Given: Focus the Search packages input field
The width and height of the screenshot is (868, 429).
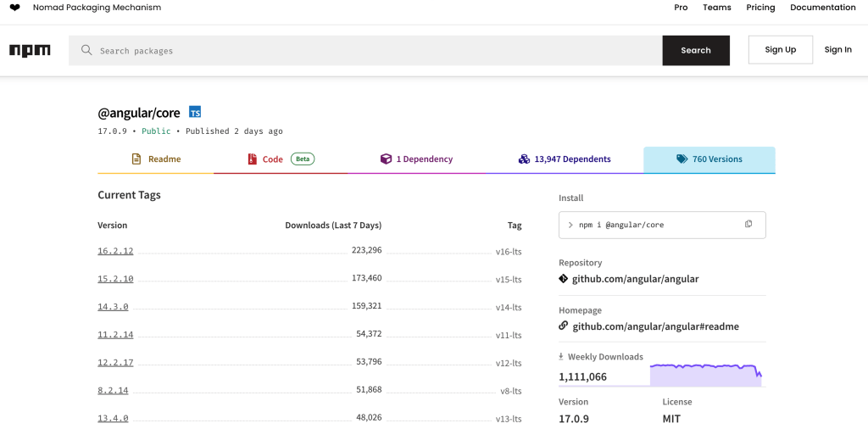Looking at the screenshot, I should click(x=365, y=50).
